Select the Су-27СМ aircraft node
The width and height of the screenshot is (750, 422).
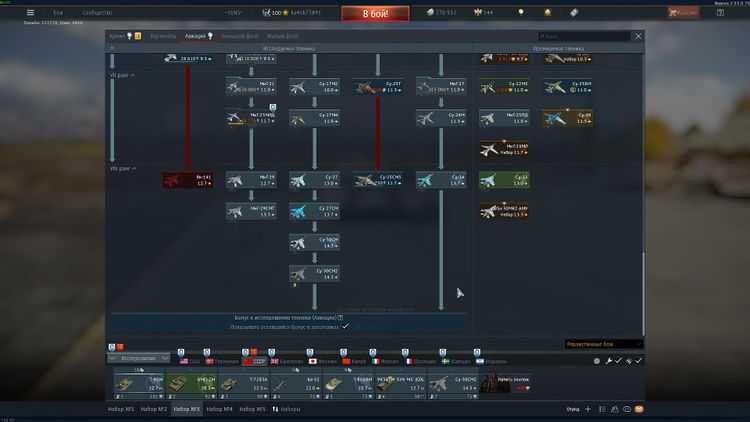tap(314, 211)
